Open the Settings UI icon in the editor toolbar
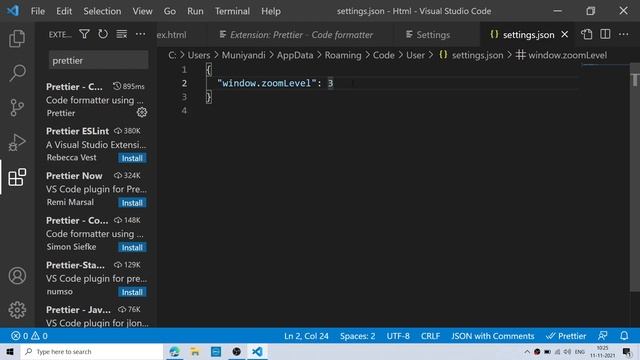Viewport: 640px width, 360px height. coord(587,34)
